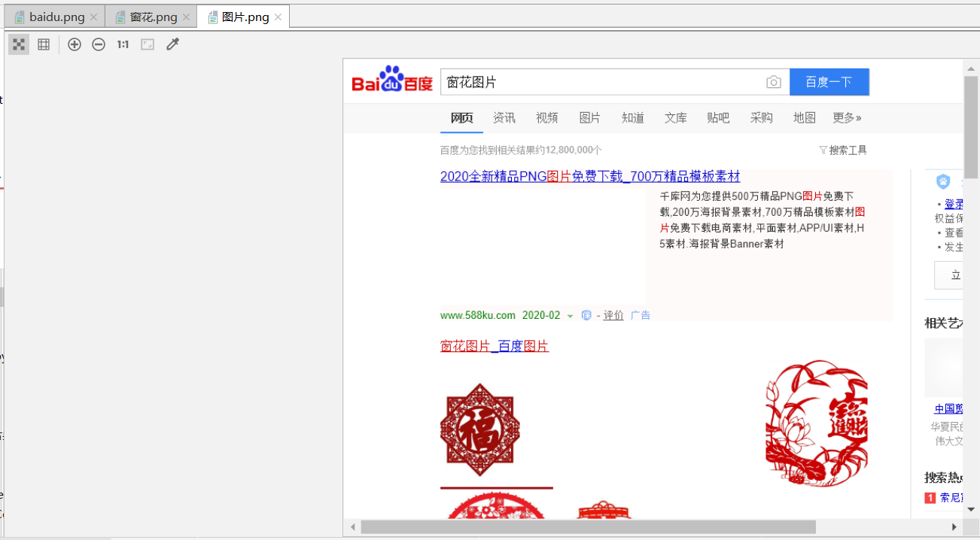Toggle the 搜索工具 search tools panel
980x540 pixels.
tap(843, 150)
